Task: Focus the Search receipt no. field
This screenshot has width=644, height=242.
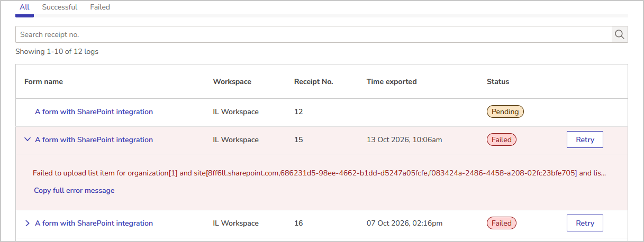Action: click(314, 35)
